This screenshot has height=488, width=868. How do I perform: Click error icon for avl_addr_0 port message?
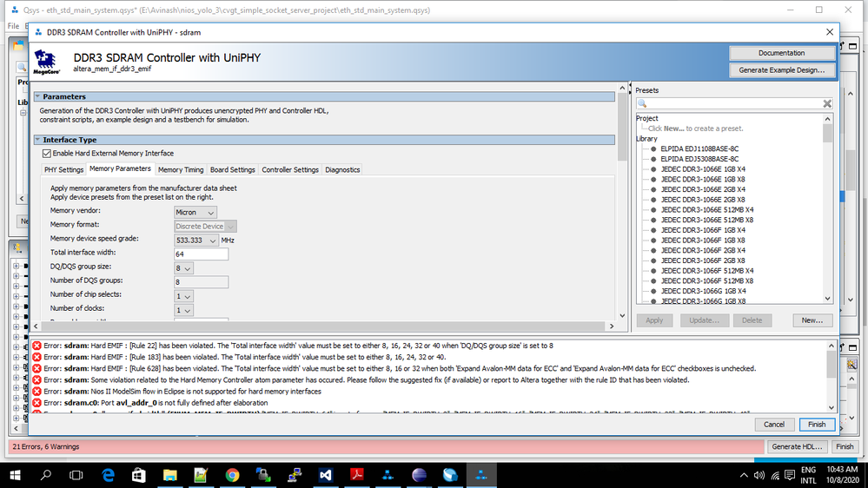click(x=36, y=403)
